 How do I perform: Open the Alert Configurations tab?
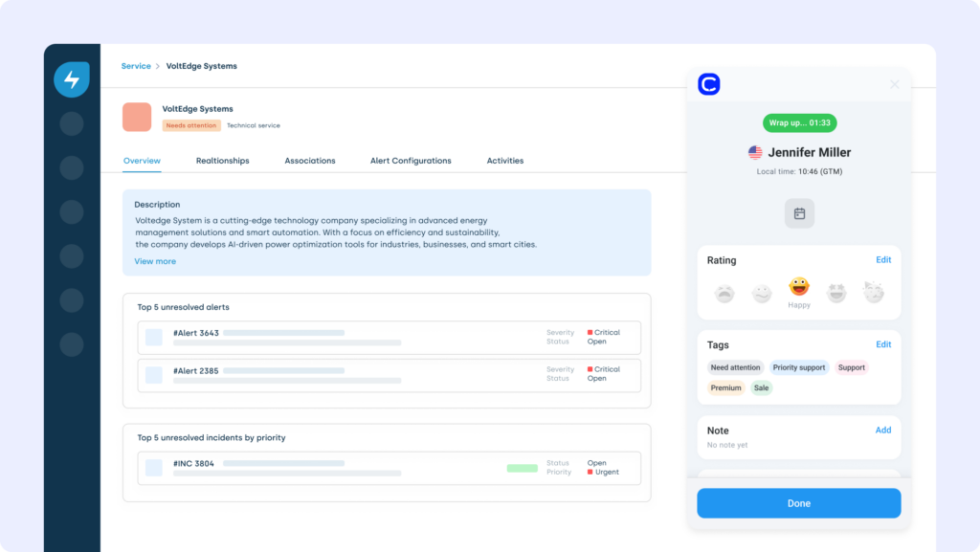pyautogui.click(x=411, y=161)
